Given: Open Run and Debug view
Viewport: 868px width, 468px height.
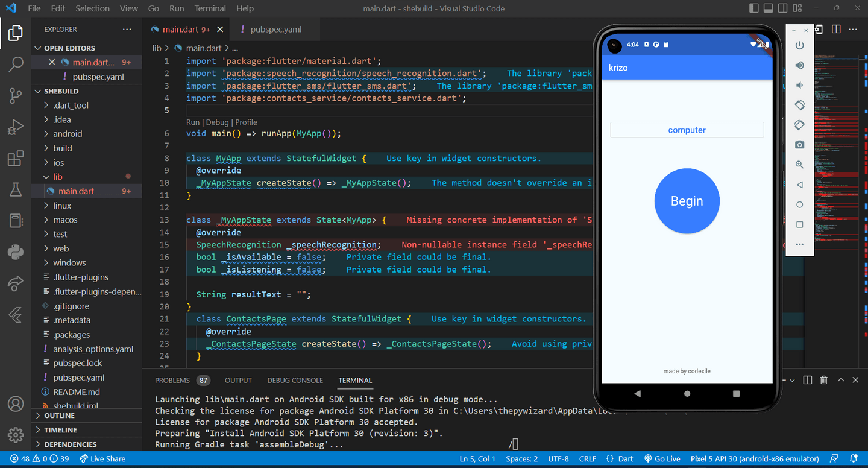Looking at the screenshot, I should 16,127.
